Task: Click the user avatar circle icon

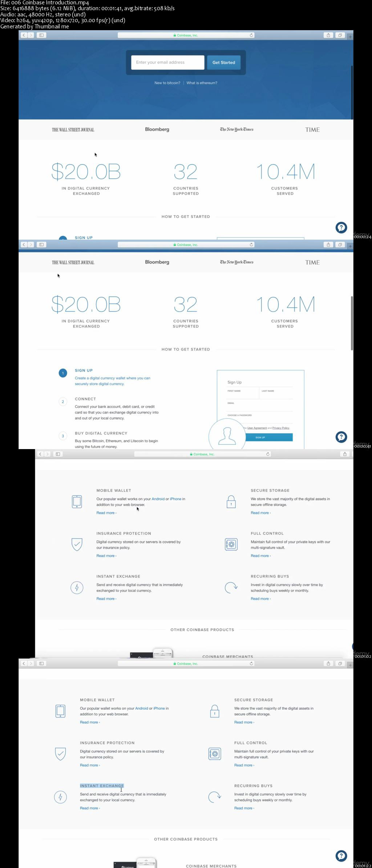Action: [x=227, y=436]
